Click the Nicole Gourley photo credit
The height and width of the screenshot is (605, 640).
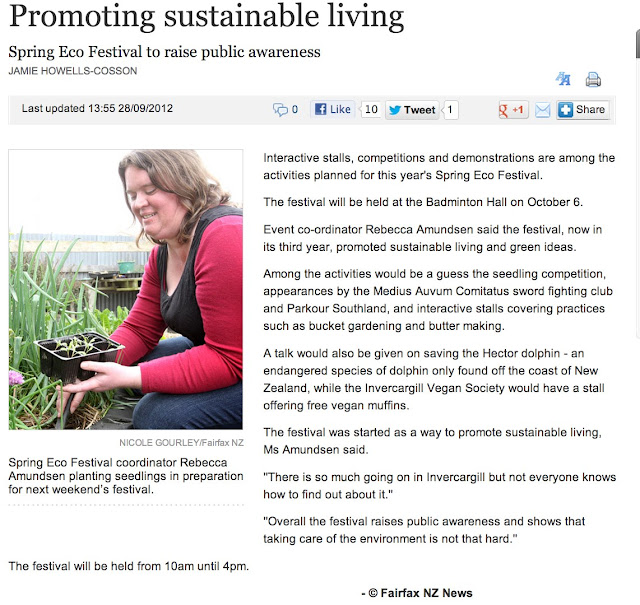pyautogui.click(x=181, y=443)
